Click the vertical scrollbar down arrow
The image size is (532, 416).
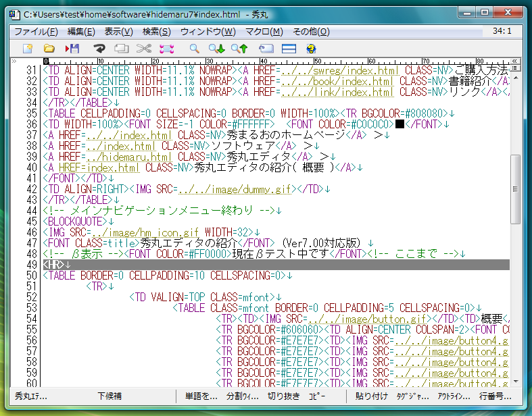point(516,382)
